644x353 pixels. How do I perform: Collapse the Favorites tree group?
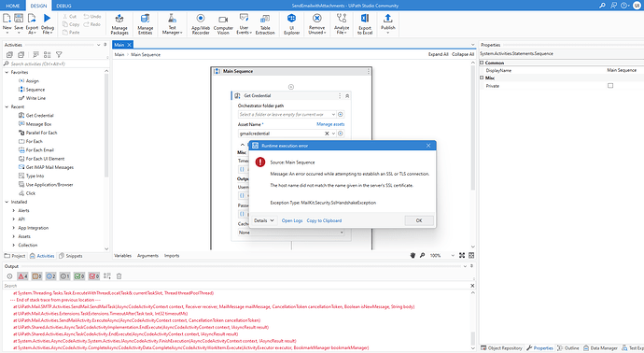[x=7, y=72]
